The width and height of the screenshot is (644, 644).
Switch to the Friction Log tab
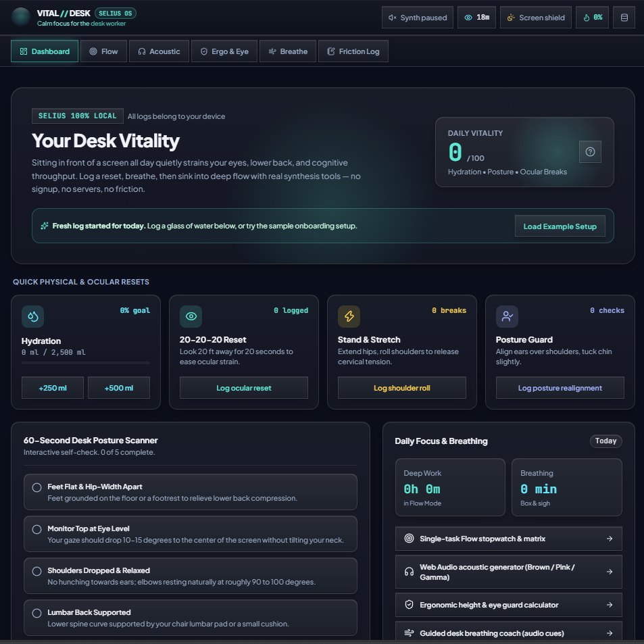coord(353,51)
